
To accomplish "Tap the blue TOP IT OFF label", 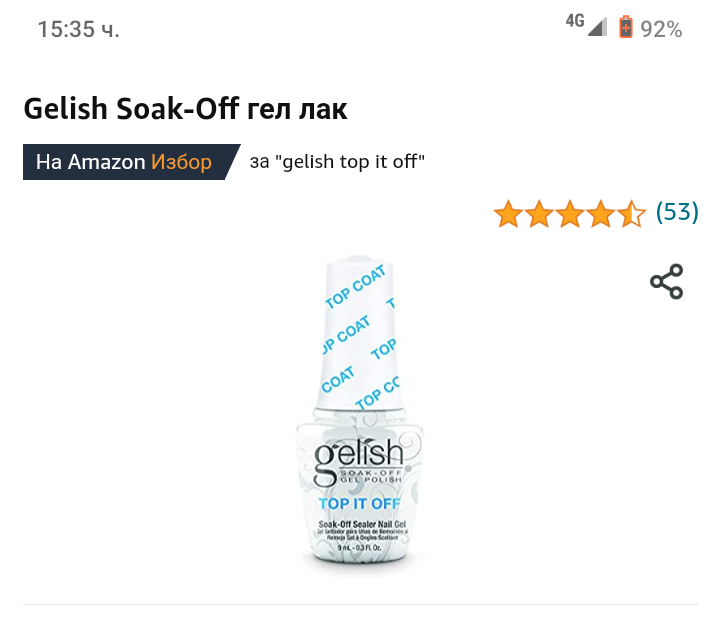I will coord(359,503).
